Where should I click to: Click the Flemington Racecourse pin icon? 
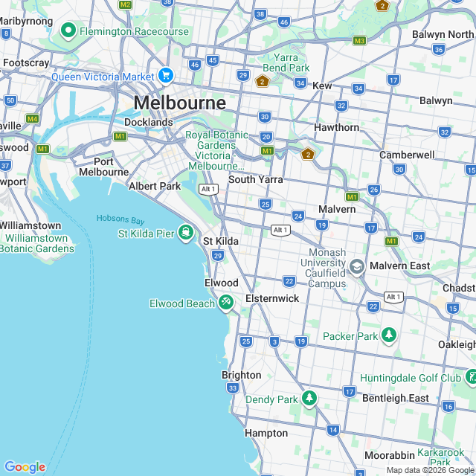68,30
